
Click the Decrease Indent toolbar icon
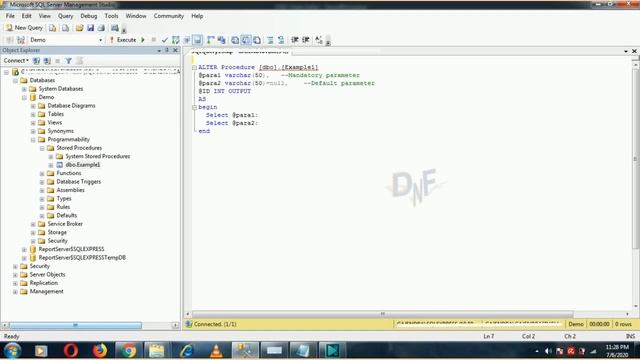click(x=295, y=40)
